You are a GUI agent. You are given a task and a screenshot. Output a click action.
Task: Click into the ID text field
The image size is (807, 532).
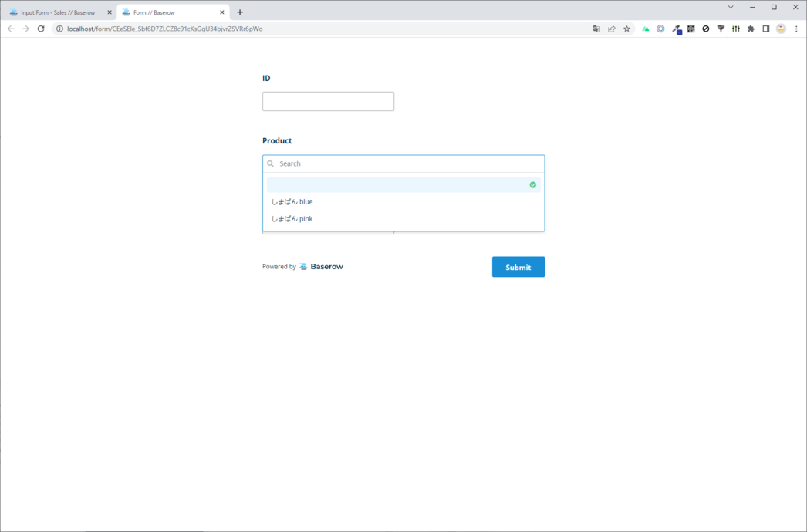(x=328, y=101)
